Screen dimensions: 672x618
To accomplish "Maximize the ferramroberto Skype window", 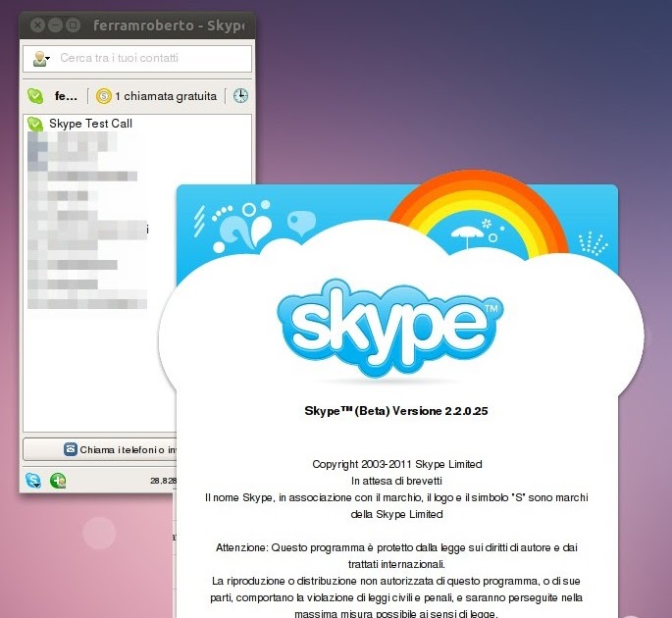I will coord(73,26).
